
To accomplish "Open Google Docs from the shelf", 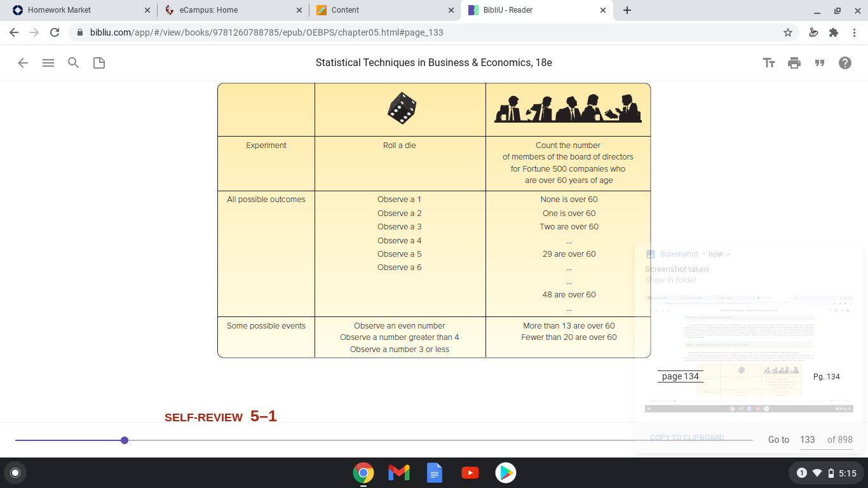I will click(x=435, y=473).
